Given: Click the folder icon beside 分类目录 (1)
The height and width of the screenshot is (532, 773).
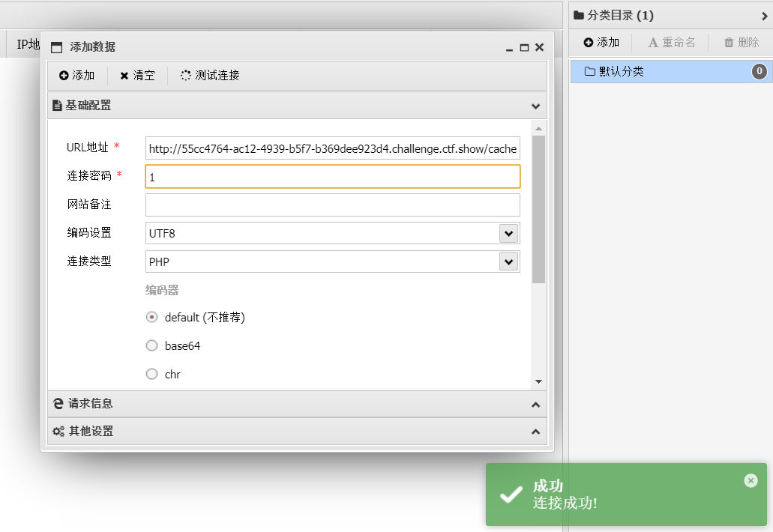Looking at the screenshot, I should [579, 15].
